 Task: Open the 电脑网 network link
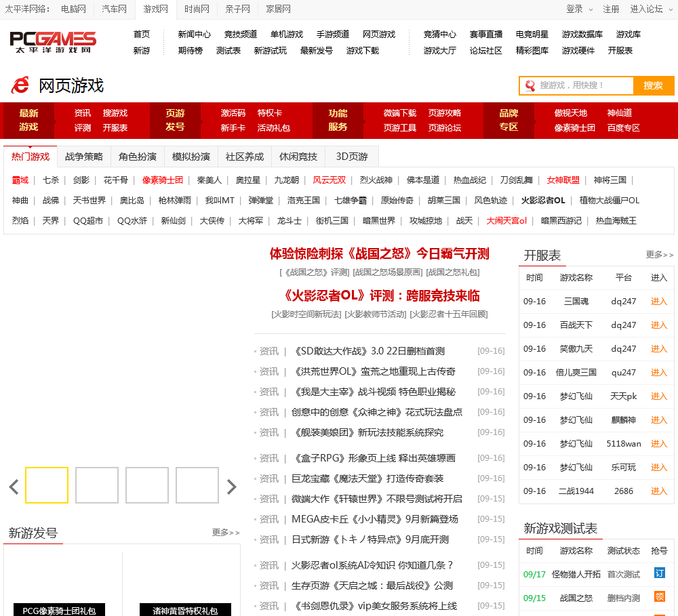click(73, 9)
